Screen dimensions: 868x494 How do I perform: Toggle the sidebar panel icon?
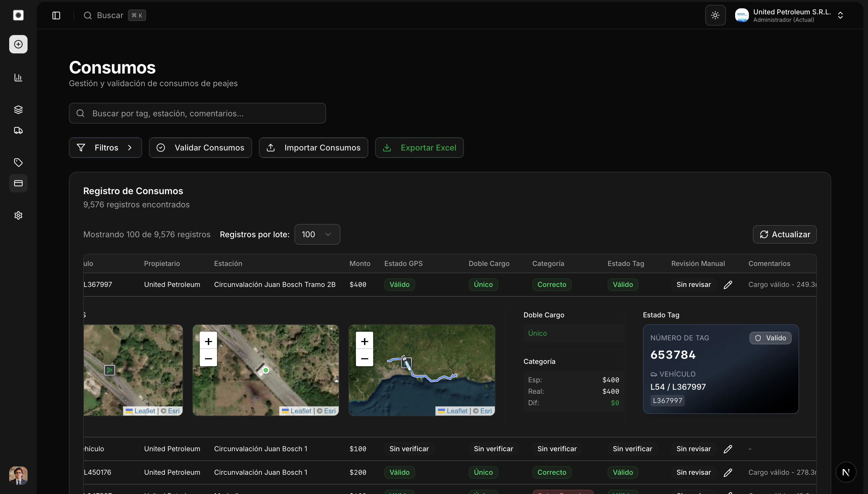click(x=56, y=15)
